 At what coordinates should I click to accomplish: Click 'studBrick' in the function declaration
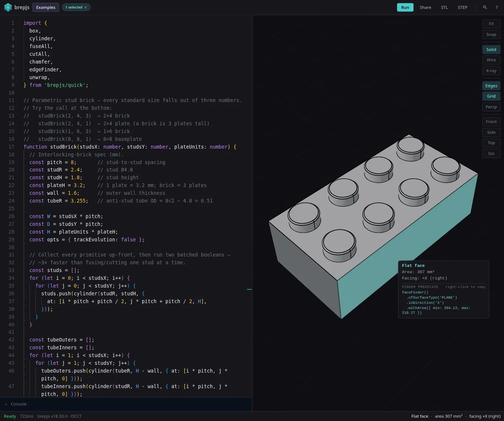coord(63,147)
